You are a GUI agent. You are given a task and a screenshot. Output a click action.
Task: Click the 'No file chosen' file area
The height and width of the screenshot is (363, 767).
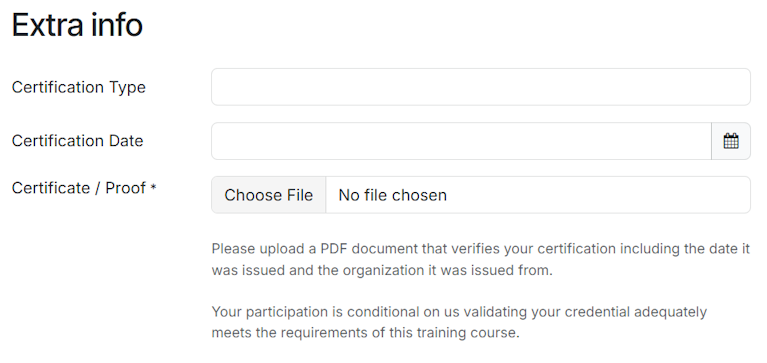click(538, 195)
